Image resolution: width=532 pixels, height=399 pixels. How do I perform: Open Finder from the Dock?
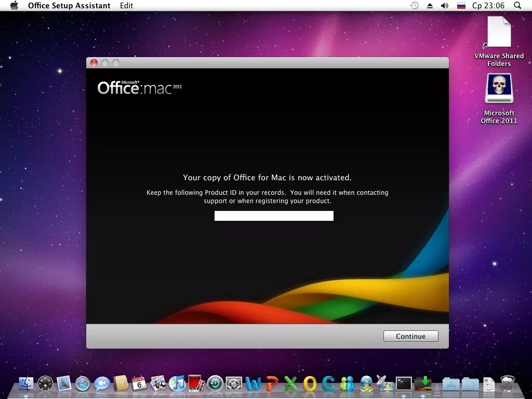click(26, 384)
